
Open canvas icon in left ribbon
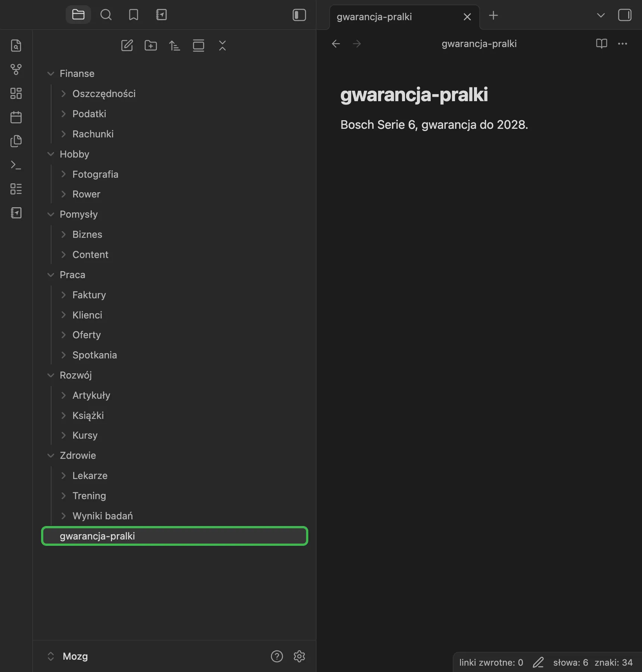(16, 93)
